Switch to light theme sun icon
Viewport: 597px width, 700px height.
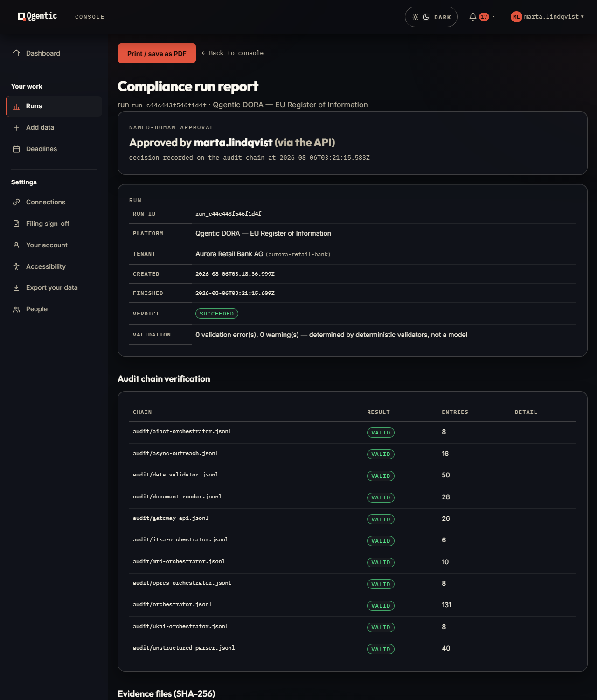click(415, 17)
